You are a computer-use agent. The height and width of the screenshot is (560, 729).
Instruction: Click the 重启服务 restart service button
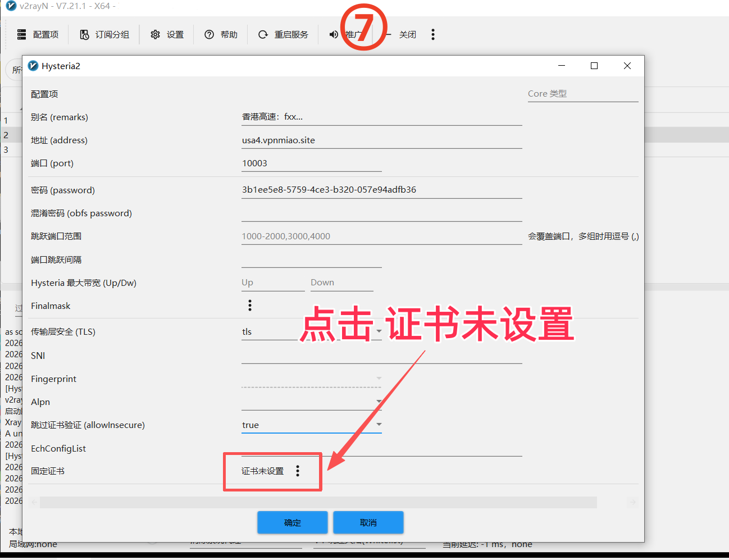click(x=283, y=35)
